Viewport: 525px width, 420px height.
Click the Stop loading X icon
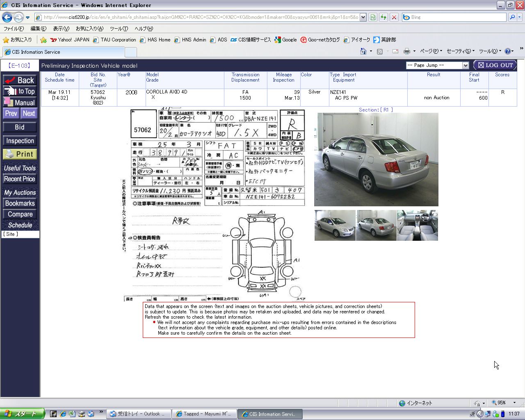coord(394,17)
